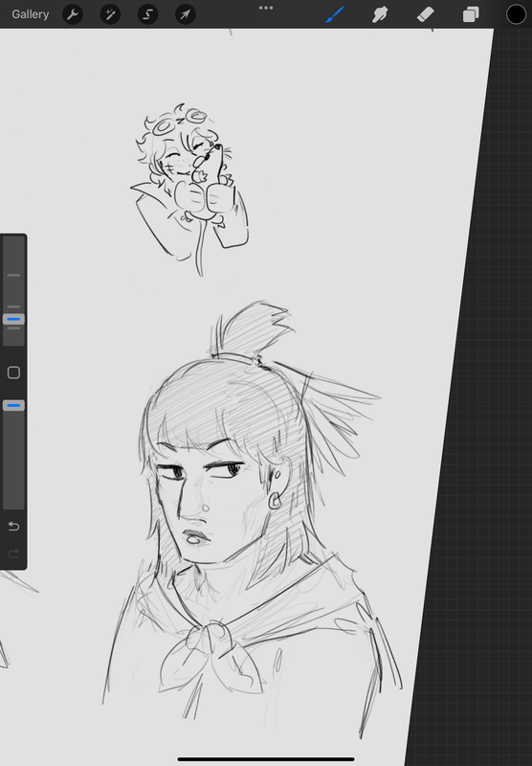Image resolution: width=532 pixels, height=766 pixels.
Task: Open the Adjustments magic wand menu
Action: [x=110, y=14]
